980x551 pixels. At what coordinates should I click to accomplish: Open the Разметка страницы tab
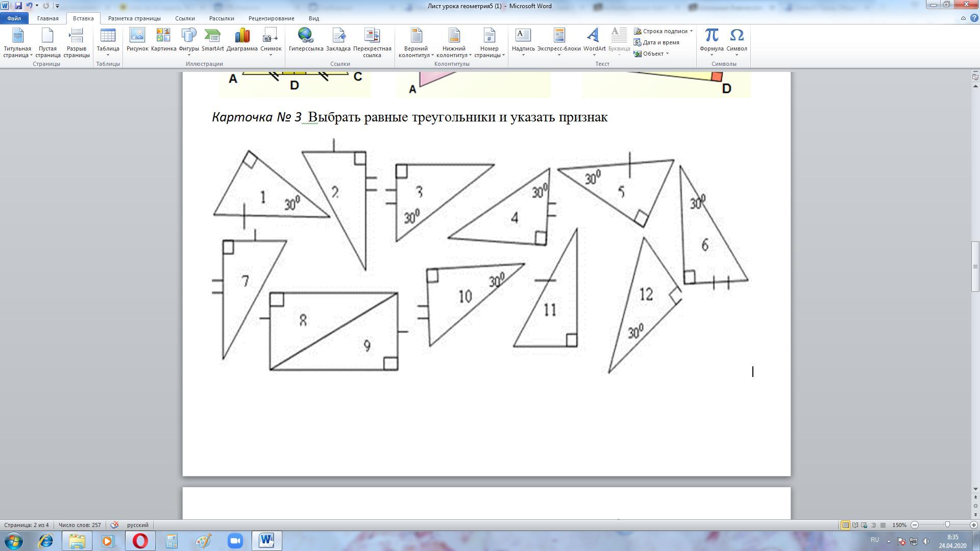click(x=134, y=18)
